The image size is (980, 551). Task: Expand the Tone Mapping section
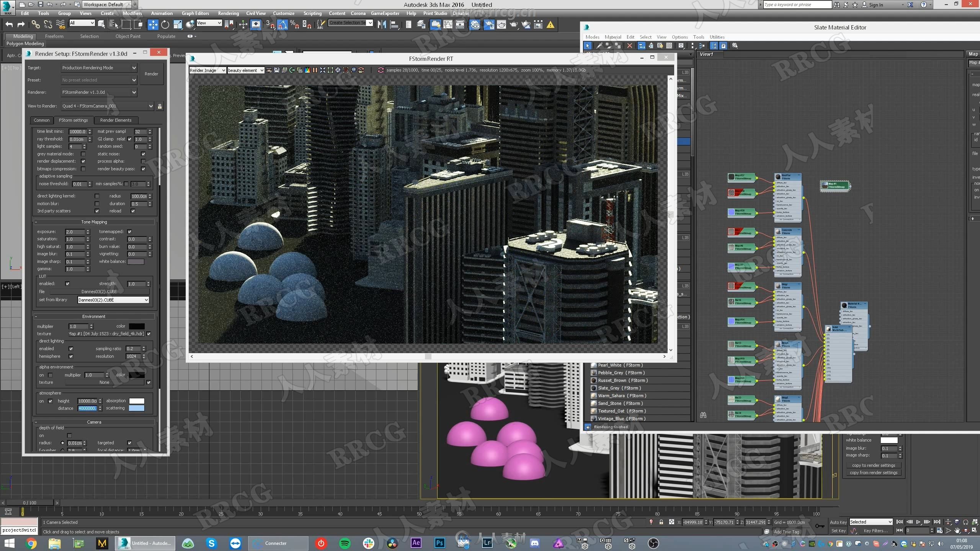93,221
